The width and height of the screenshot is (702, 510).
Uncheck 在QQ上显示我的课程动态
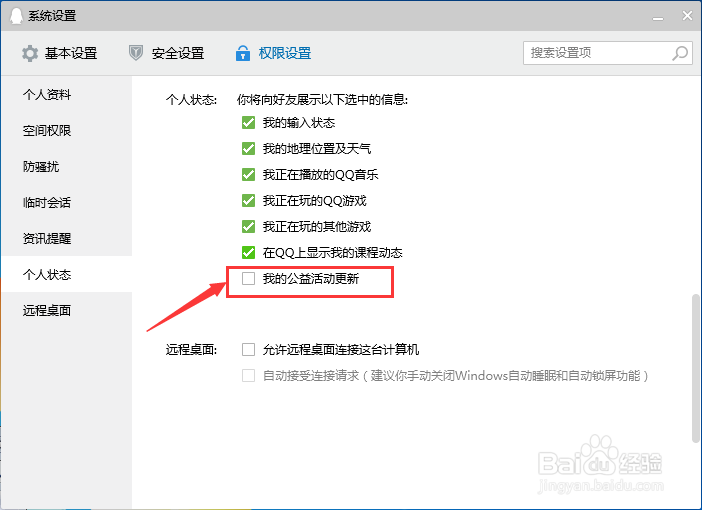248,253
